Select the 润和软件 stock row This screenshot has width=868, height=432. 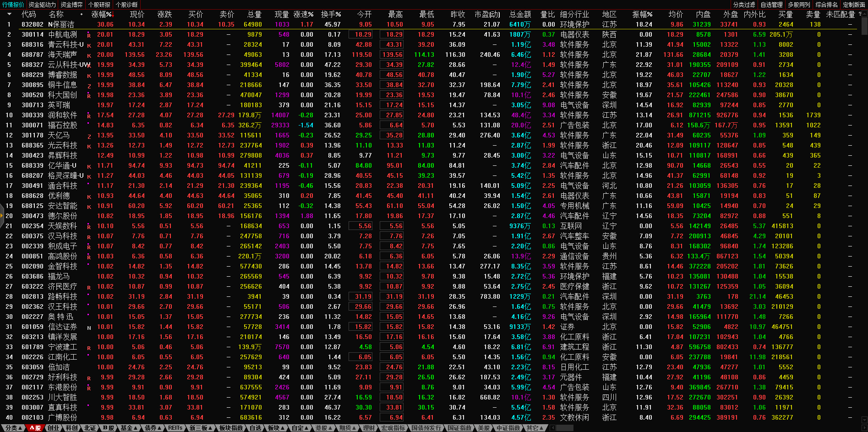(63, 115)
